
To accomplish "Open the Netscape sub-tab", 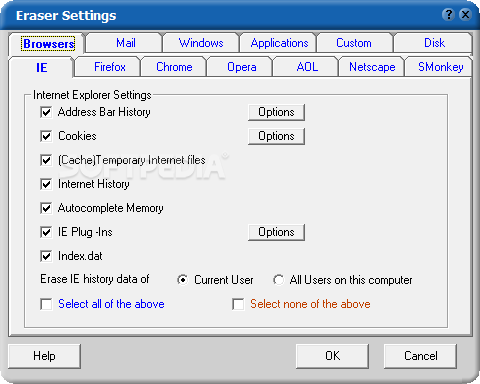I will tap(372, 67).
